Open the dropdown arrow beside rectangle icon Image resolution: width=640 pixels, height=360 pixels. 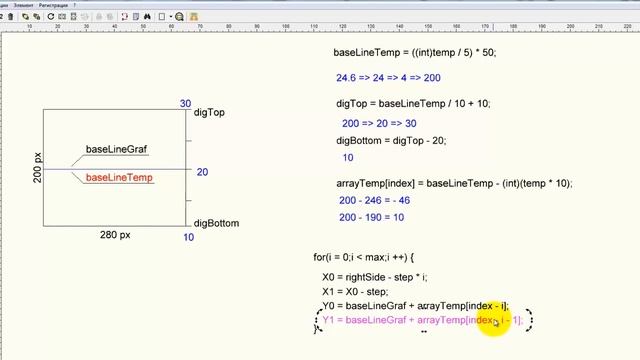[171, 17]
